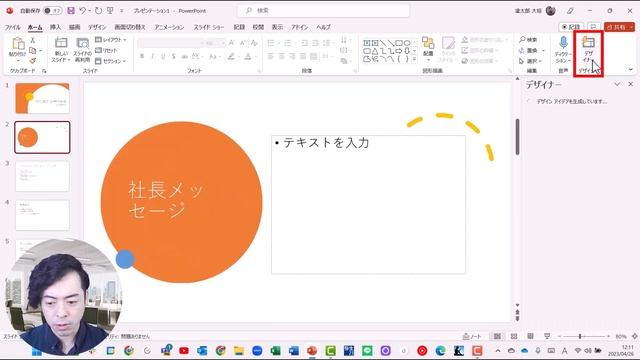Open File Explorer from the taskbar
The height and width of the screenshot is (360, 640).
[239, 350]
